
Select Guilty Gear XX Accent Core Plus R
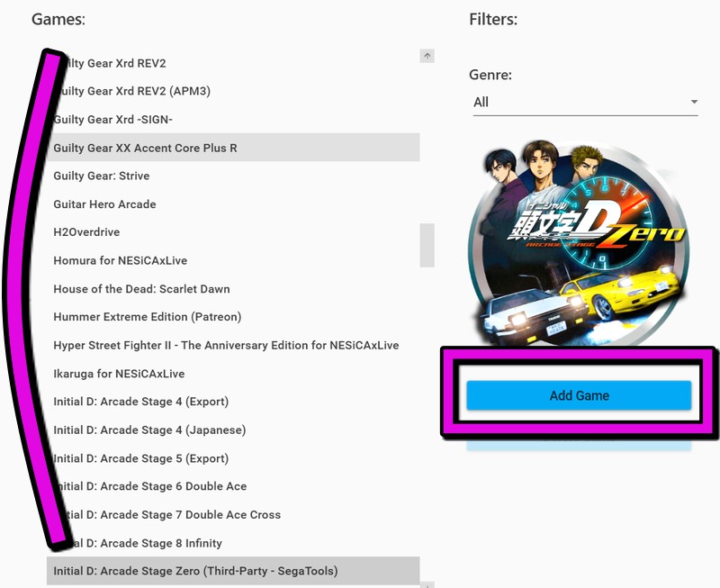click(x=233, y=148)
